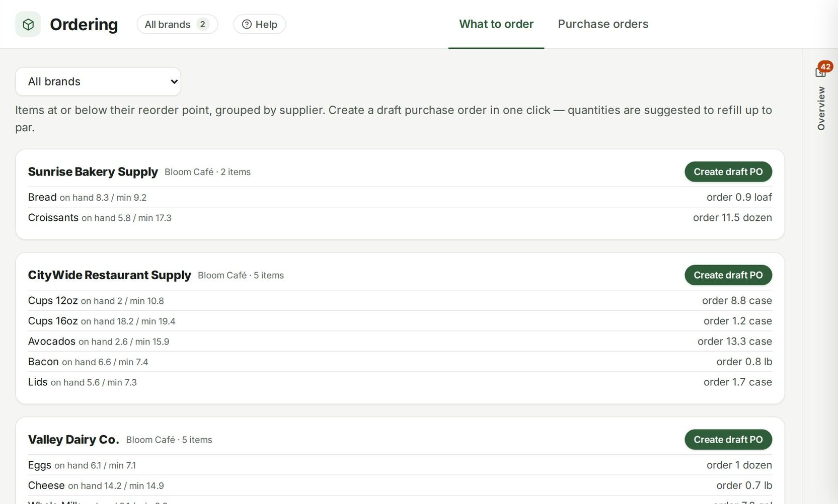Select the Cheese item row
Image resolution: width=838 pixels, height=504 pixels.
[x=400, y=485]
